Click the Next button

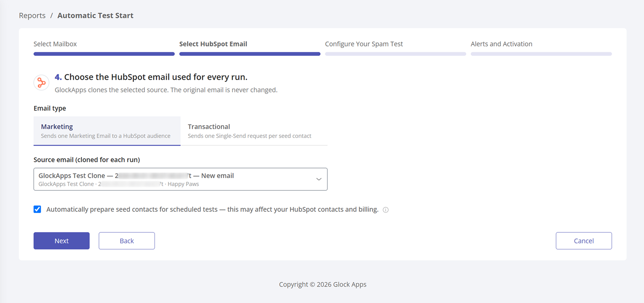pos(62,241)
